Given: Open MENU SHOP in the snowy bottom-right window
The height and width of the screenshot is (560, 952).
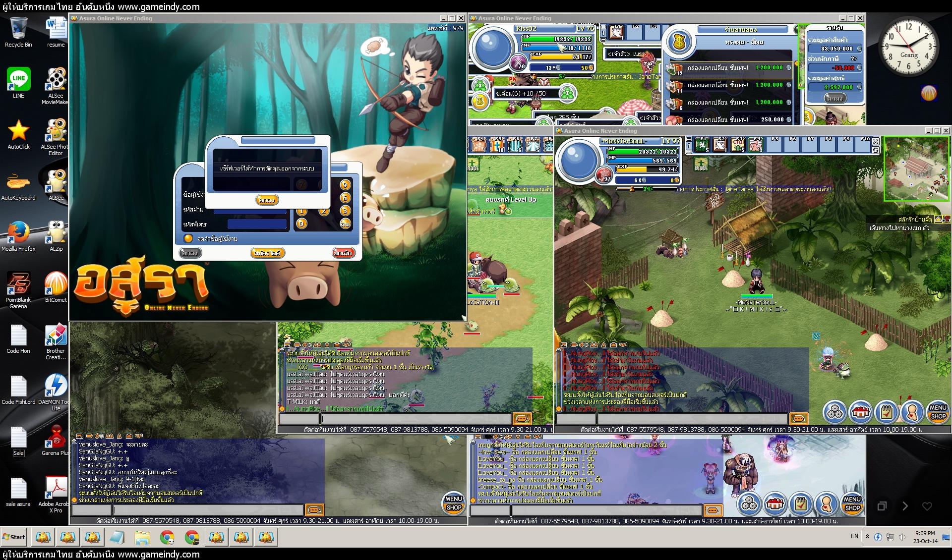Looking at the screenshot, I should [852, 504].
